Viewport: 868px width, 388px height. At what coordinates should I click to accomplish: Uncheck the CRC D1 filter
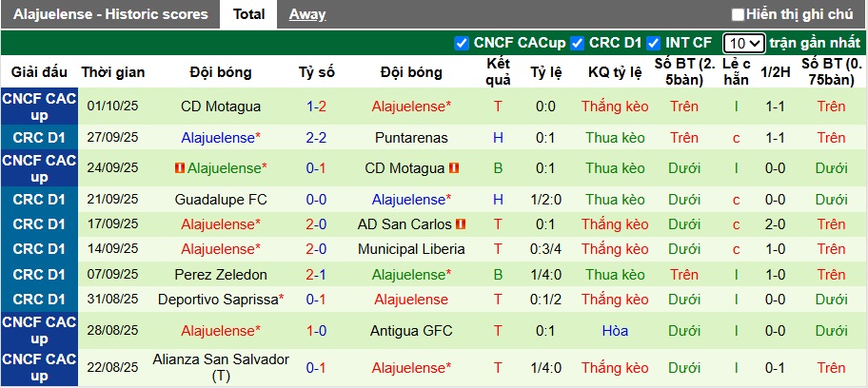pyautogui.click(x=578, y=43)
